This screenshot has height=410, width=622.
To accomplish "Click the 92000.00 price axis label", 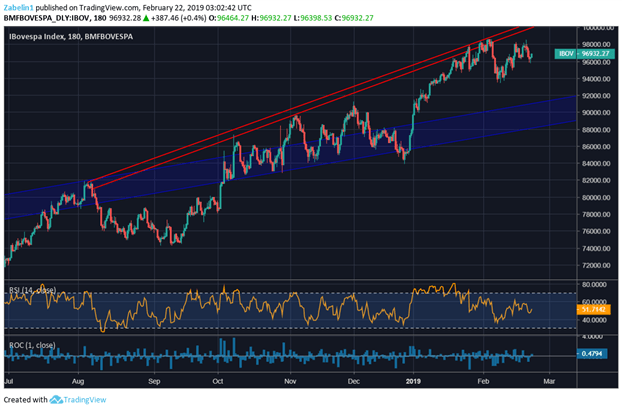I will [x=596, y=96].
